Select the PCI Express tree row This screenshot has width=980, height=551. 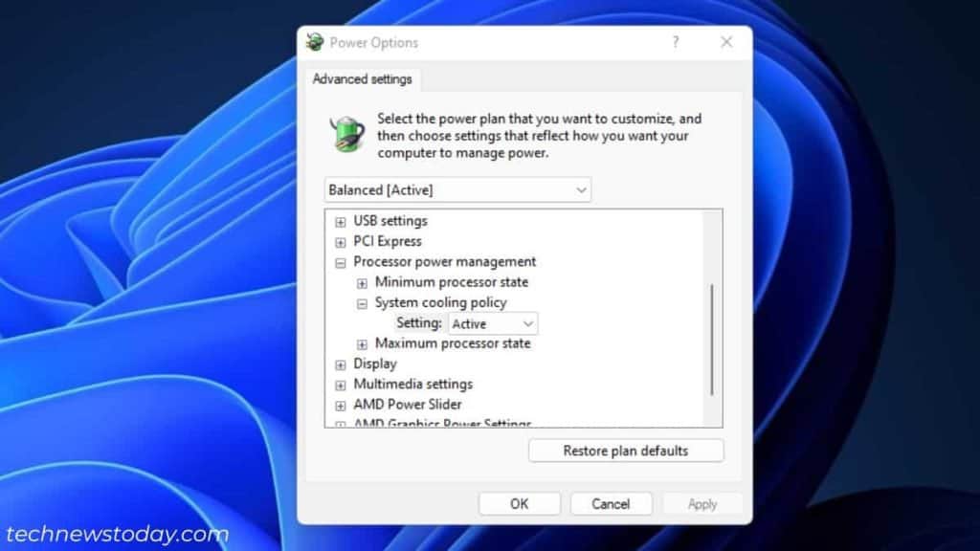[x=388, y=241]
